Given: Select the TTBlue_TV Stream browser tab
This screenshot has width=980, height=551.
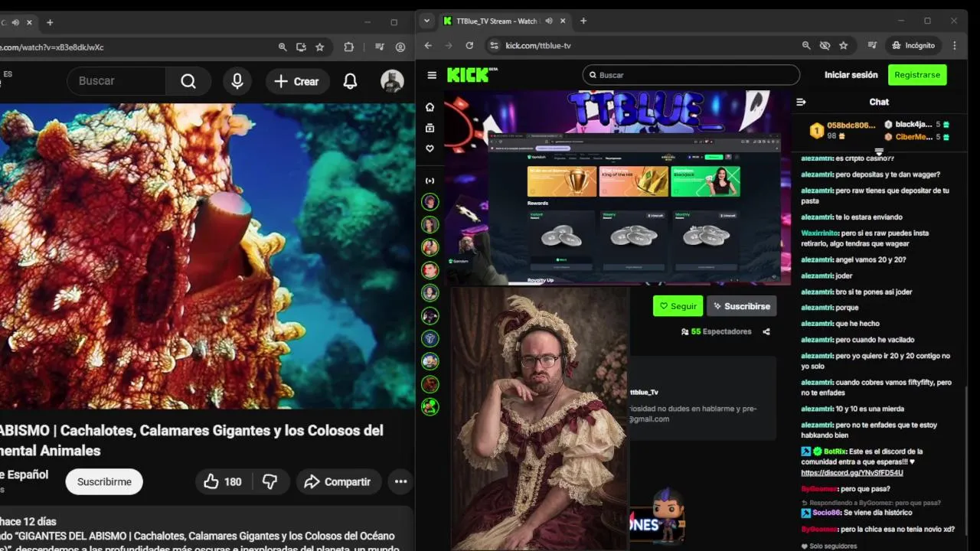Looking at the screenshot, I should click(x=505, y=21).
